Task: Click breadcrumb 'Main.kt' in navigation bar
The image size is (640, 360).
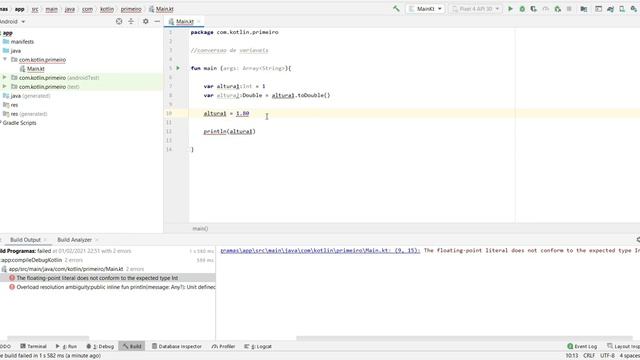Action: pos(164,9)
